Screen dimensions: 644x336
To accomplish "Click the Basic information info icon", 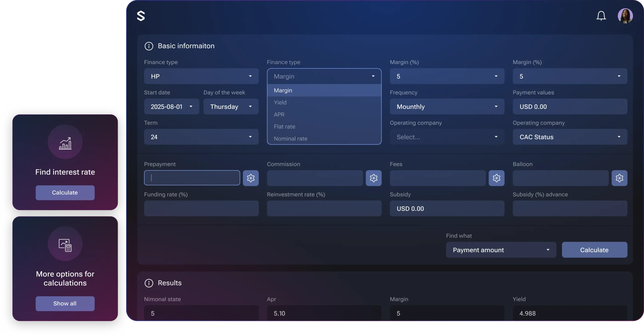I will (149, 46).
